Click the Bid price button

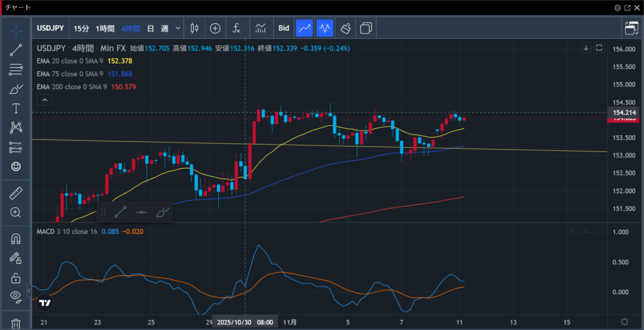pyautogui.click(x=284, y=28)
